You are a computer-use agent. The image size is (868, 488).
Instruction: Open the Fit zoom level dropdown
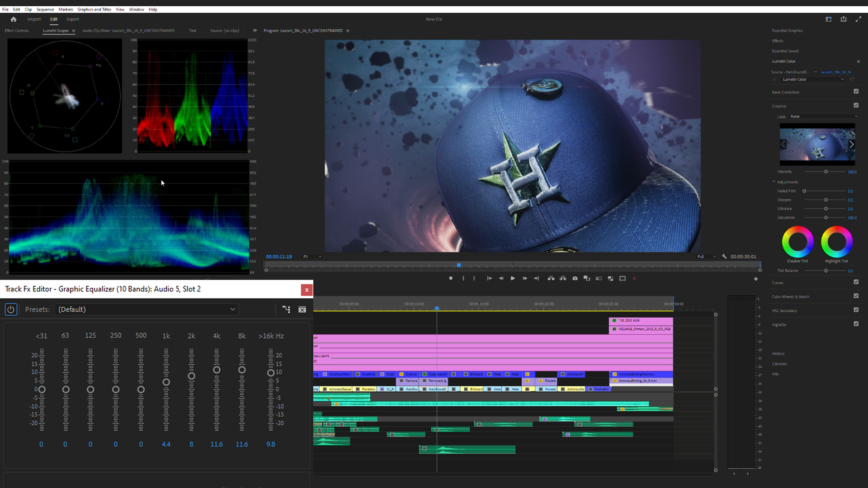point(312,257)
